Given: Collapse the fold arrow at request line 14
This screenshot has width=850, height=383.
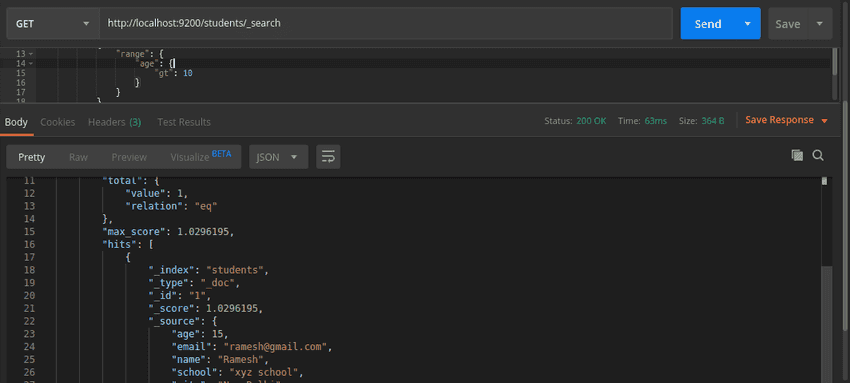Looking at the screenshot, I should [x=30, y=63].
